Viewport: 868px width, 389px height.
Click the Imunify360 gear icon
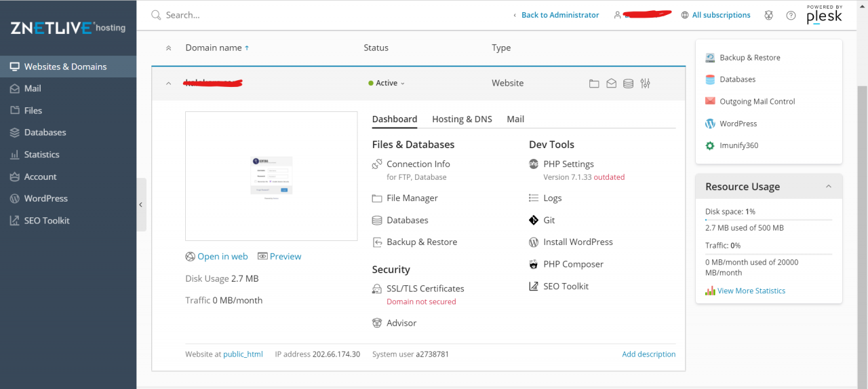click(710, 145)
